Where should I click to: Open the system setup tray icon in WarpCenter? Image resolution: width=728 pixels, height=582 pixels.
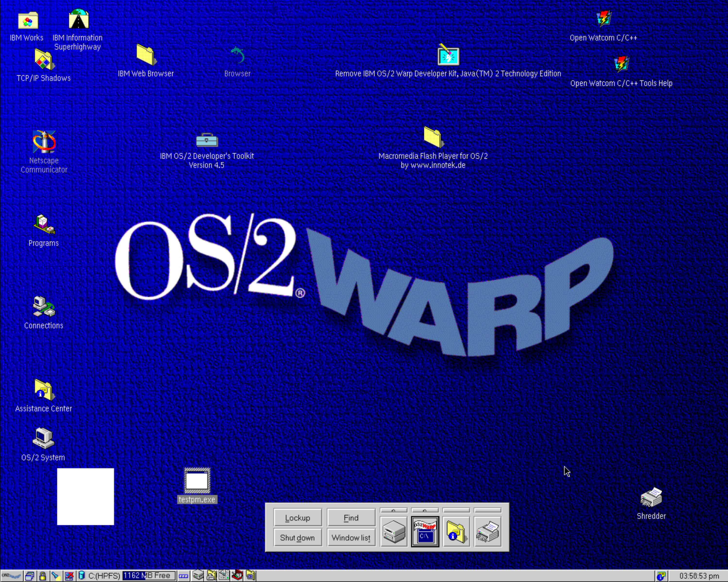point(224,575)
